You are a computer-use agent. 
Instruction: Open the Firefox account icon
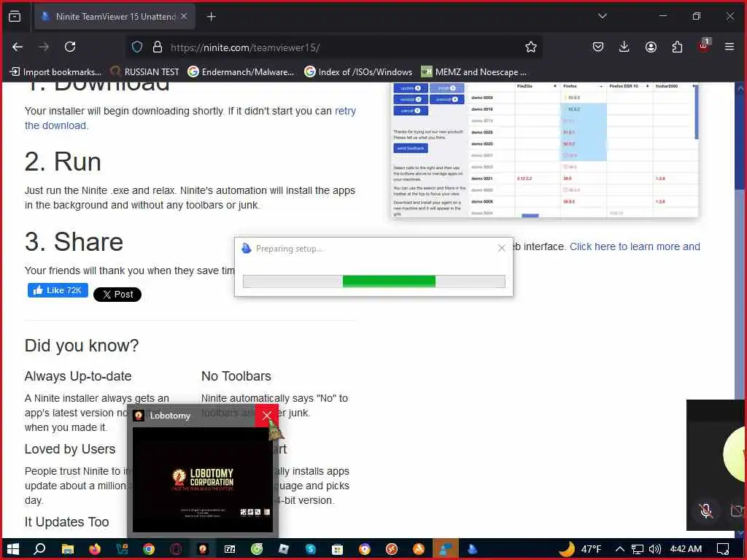click(651, 47)
